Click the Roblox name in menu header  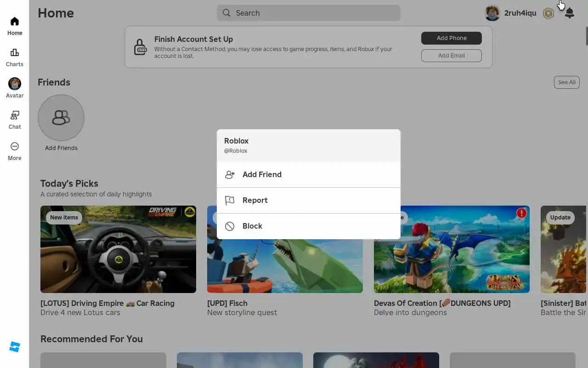236,141
